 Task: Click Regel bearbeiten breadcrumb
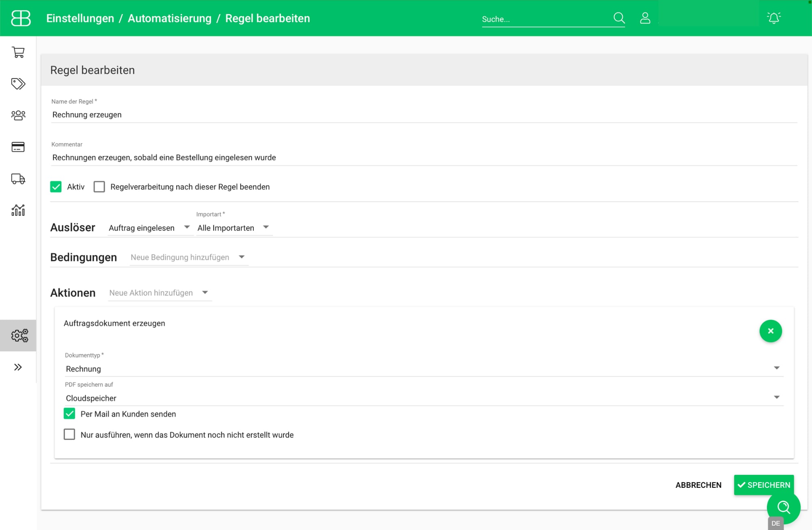pos(268,18)
